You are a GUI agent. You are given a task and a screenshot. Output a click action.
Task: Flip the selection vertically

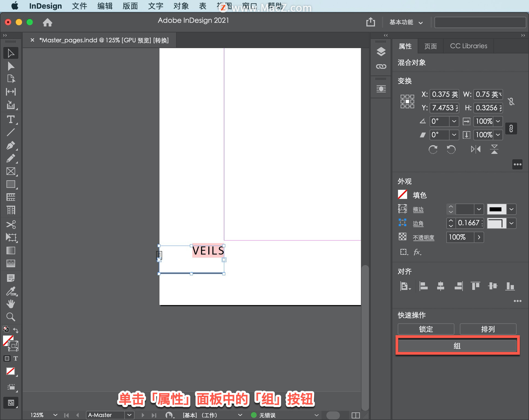(x=494, y=149)
